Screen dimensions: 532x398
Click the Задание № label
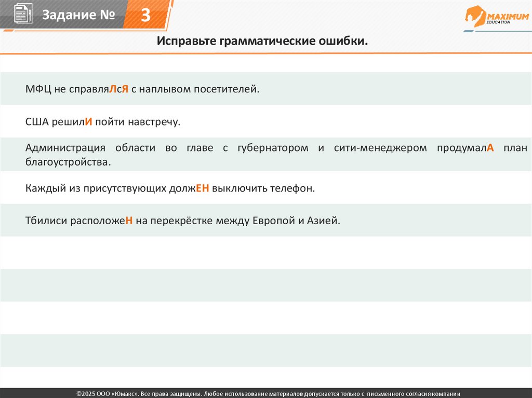[x=79, y=15]
